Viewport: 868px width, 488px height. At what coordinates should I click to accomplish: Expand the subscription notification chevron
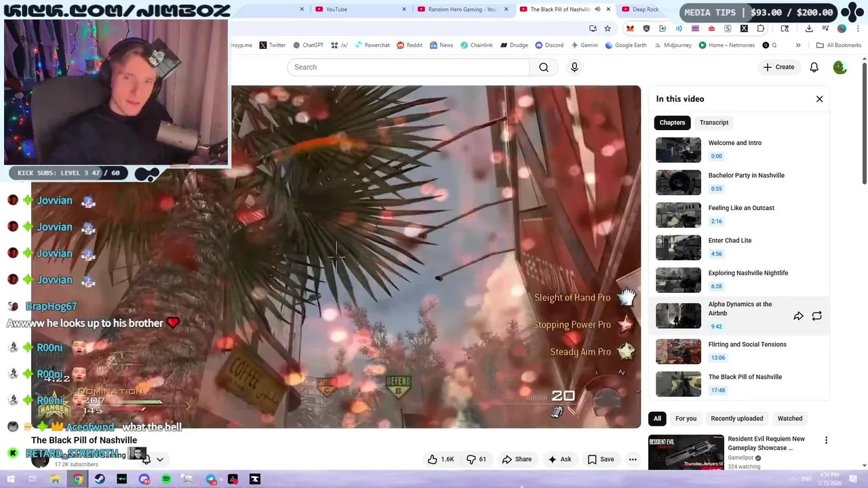point(159,460)
